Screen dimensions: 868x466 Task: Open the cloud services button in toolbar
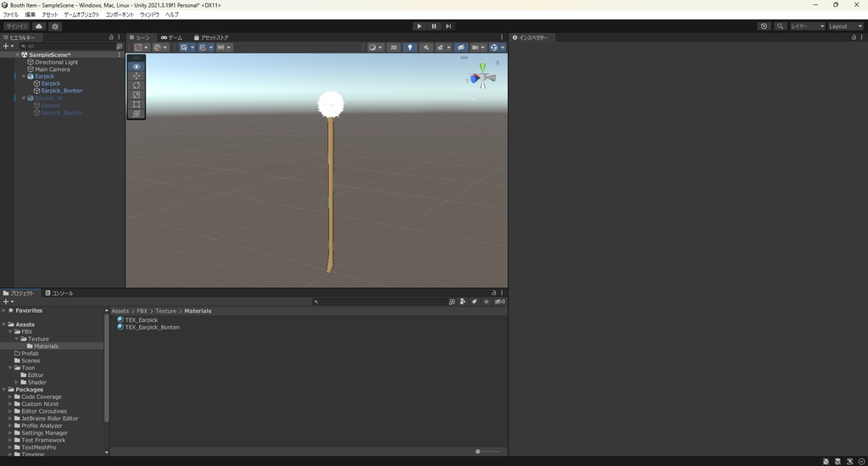[39, 26]
